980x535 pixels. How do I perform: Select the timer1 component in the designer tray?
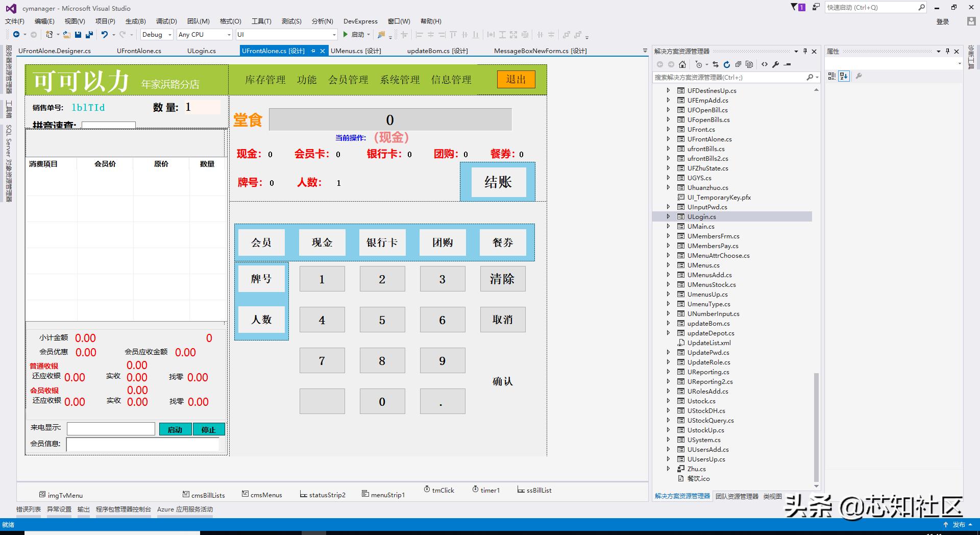(x=486, y=490)
